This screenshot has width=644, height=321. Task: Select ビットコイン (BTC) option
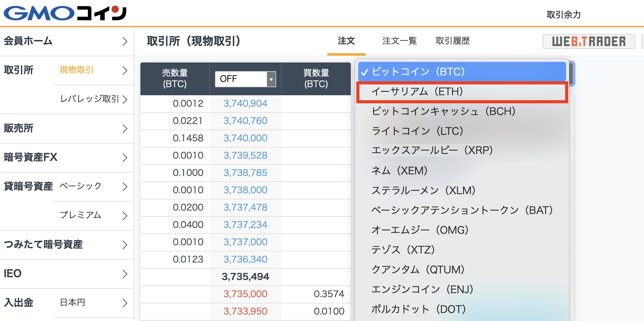pos(462,72)
